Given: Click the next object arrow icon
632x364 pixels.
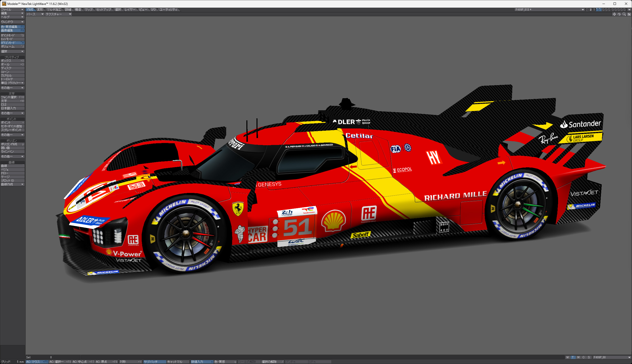Looking at the screenshot, I should tap(591, 10).
